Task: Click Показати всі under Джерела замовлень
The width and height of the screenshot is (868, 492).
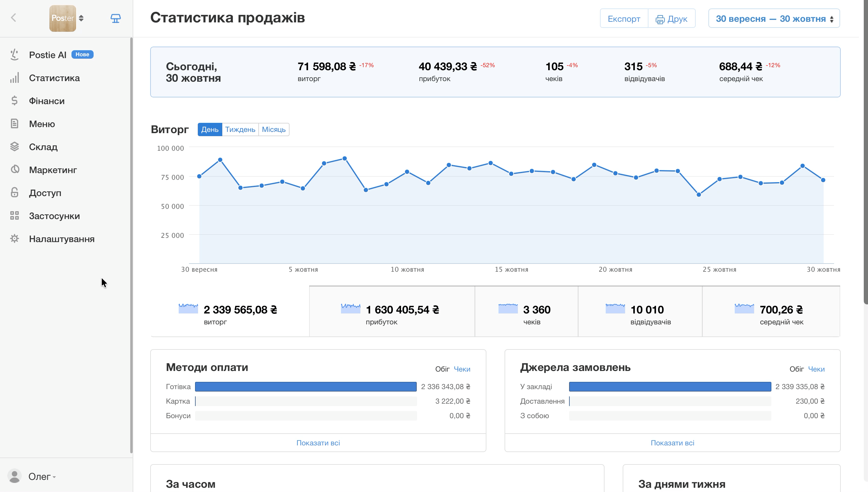Action: click(x=673, y=443)
